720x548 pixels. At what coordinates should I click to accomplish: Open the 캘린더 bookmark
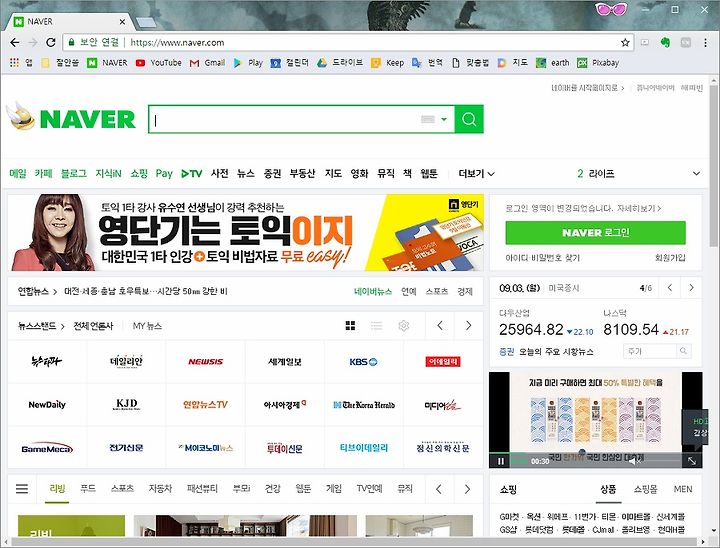click(290, 63)
